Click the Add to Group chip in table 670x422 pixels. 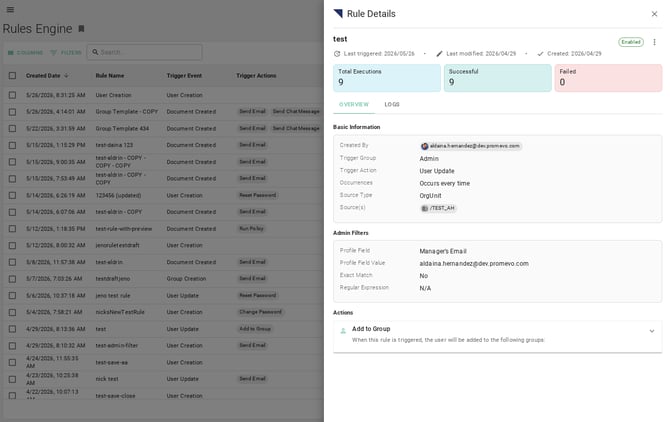point(255,328)
